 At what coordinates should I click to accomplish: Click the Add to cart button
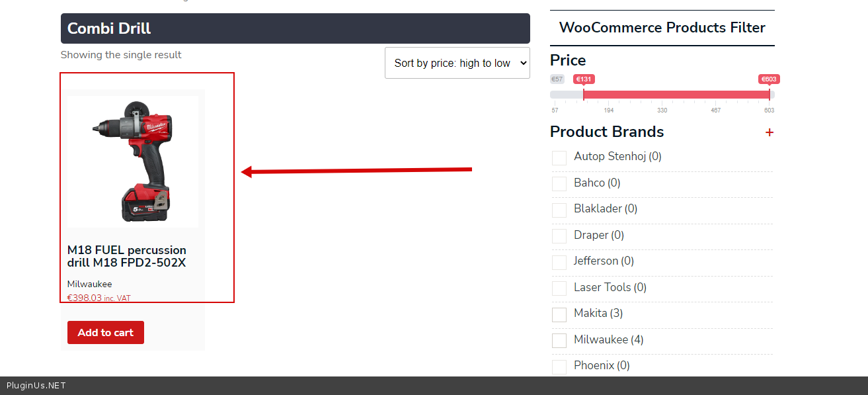point(106,333)
